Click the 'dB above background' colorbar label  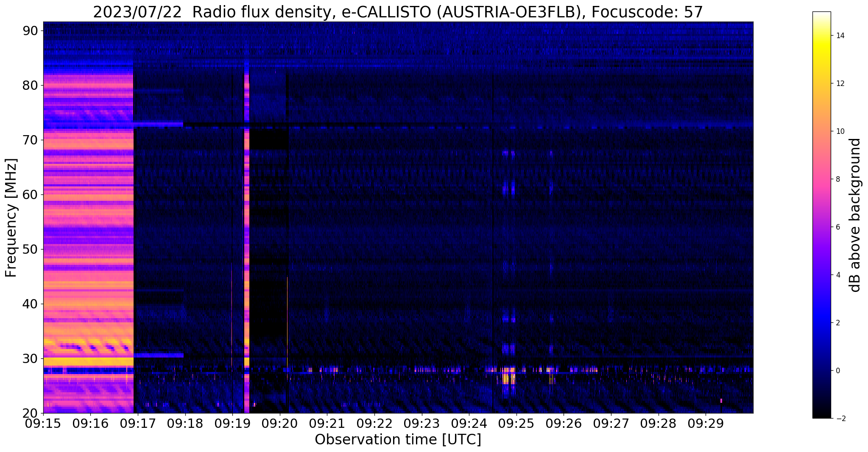pos(855,215)
